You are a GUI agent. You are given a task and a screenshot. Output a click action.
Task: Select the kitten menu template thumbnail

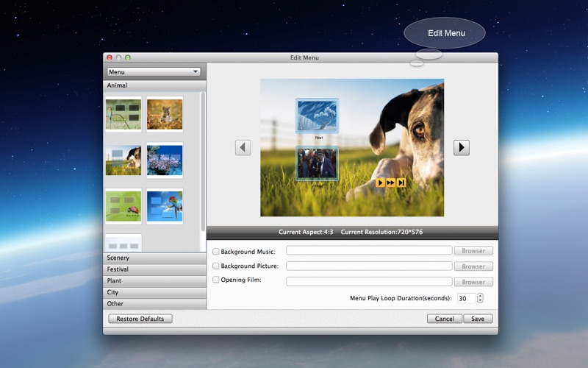pos(164,114)
